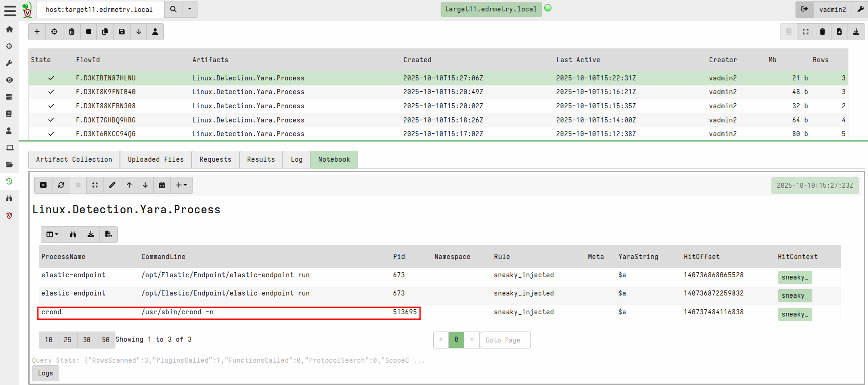Click the export table to CSV icon
This screenshot has height=385, width=868.
109,234
